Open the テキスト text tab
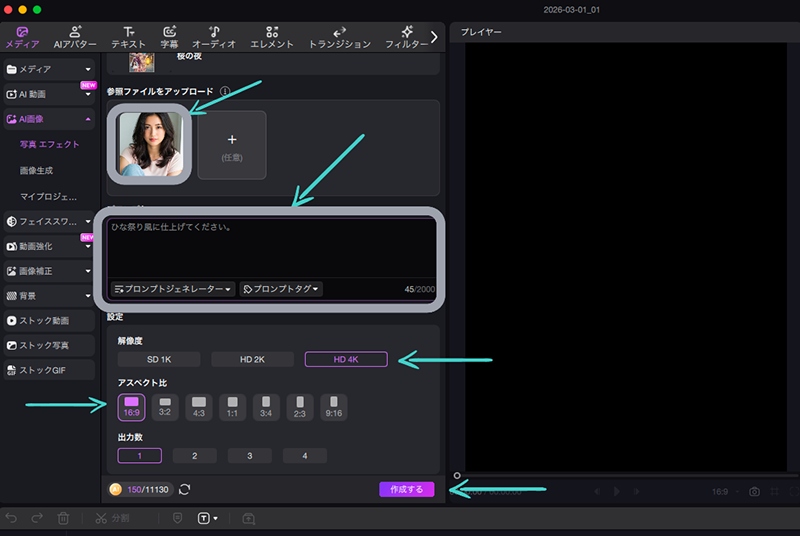Viewport: 800px width, 536px height. pyautogui.click(x=128, y=37)
